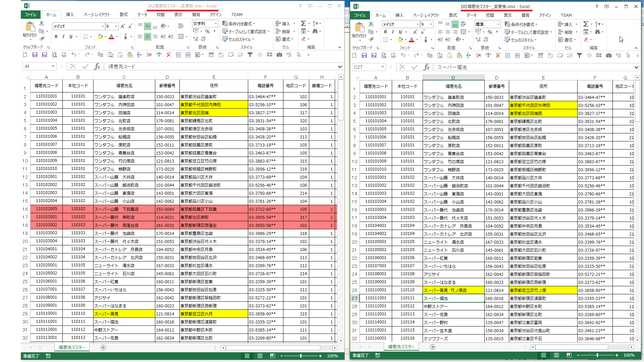Click the format painter brush in right window
This screenshot has height=362, width=644.
tap(371, 40)
